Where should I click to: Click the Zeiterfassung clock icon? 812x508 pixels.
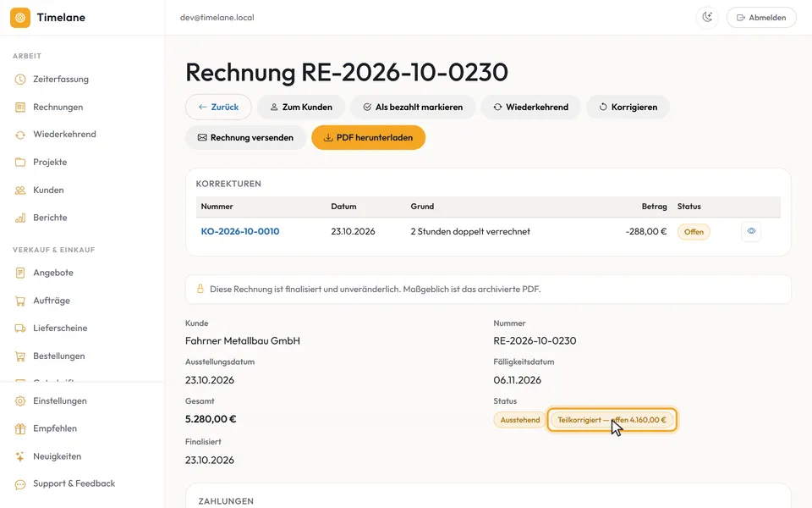(20, 80)
